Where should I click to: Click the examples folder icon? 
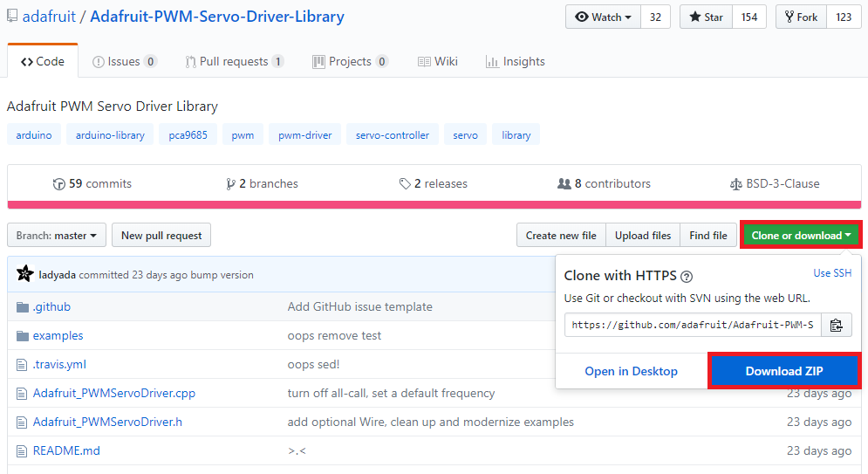[23, 336]
